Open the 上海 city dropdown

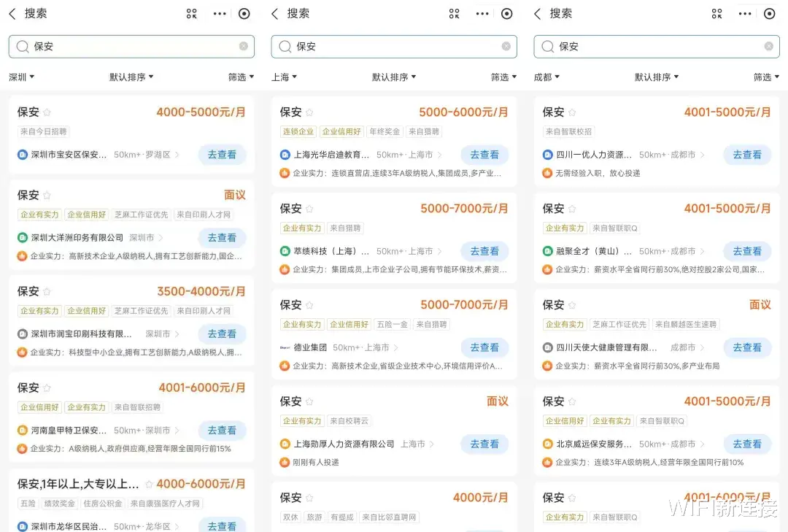285,77
